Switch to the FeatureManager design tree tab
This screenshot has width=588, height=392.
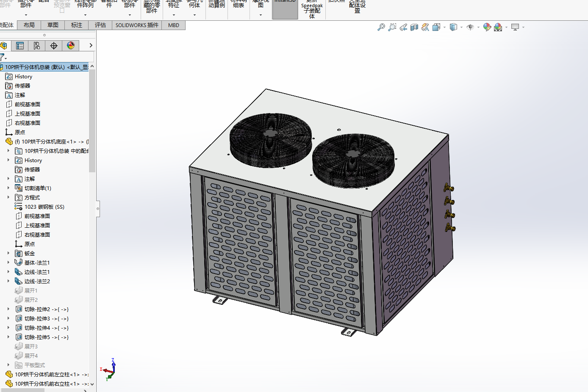[x=4, y=46]
